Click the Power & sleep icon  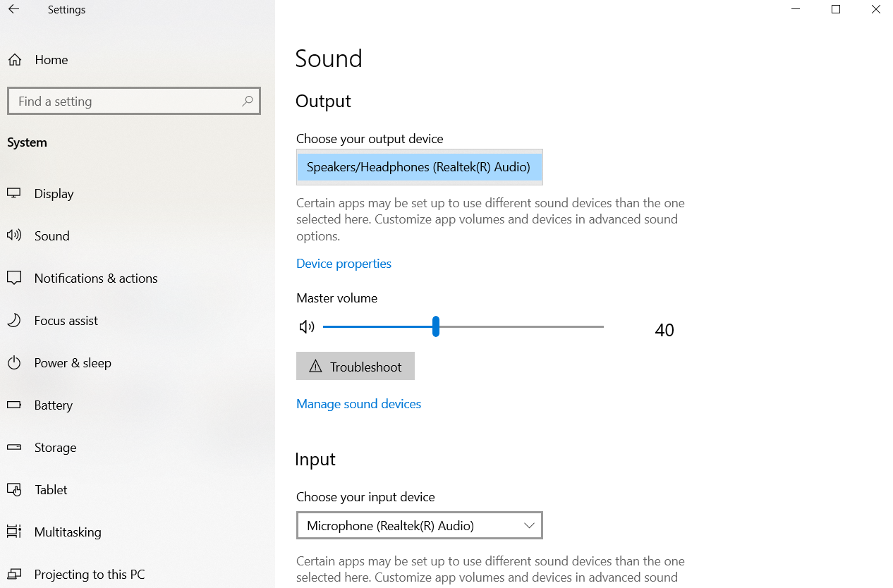14,363
